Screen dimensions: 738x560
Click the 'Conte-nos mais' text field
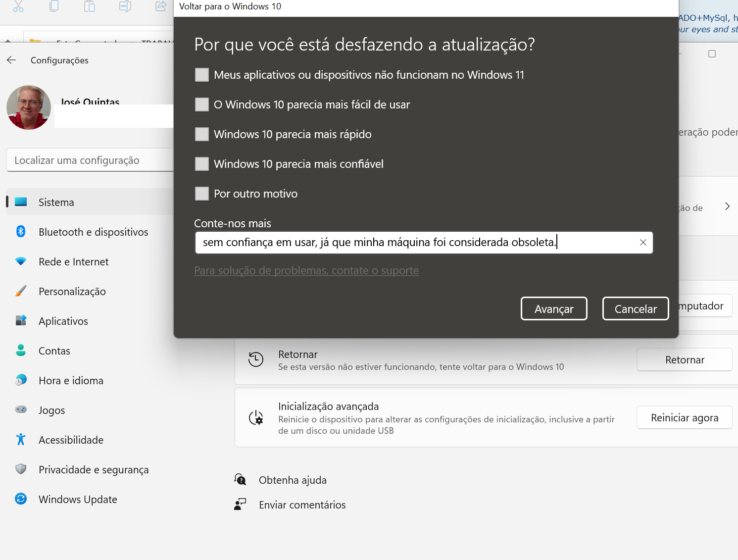[x=424, y=243]
